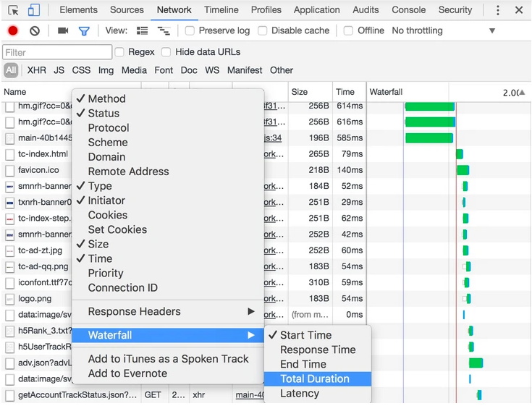Click the txnrh-banner thumbnail icon
The width and height of the screenshot is (532, 406).
(x=10, y=203)
